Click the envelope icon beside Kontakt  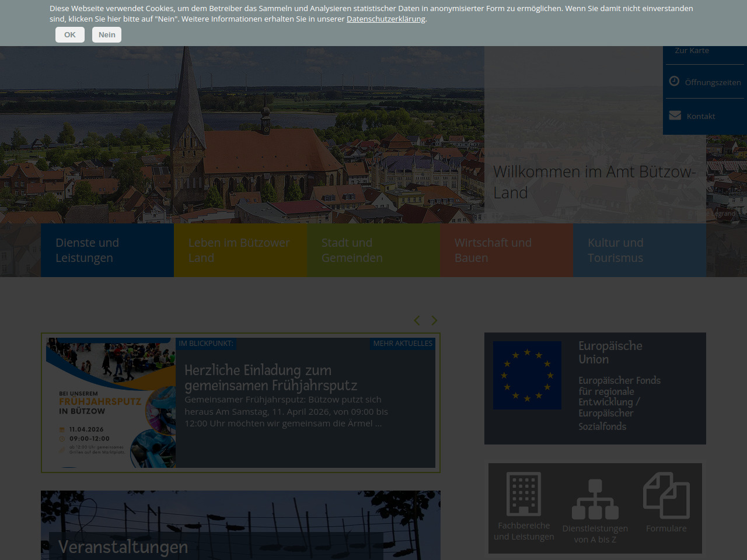(x=675, y=116)
